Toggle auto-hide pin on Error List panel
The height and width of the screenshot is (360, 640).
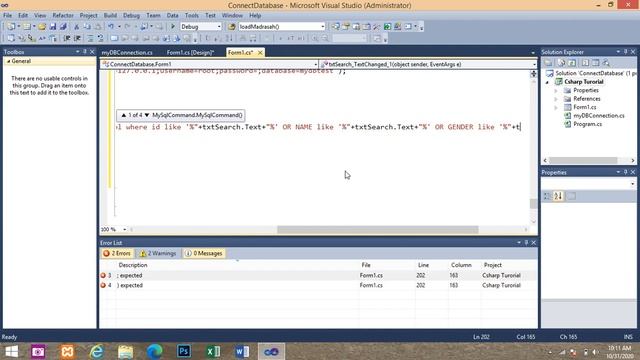[x=526, y=242]
